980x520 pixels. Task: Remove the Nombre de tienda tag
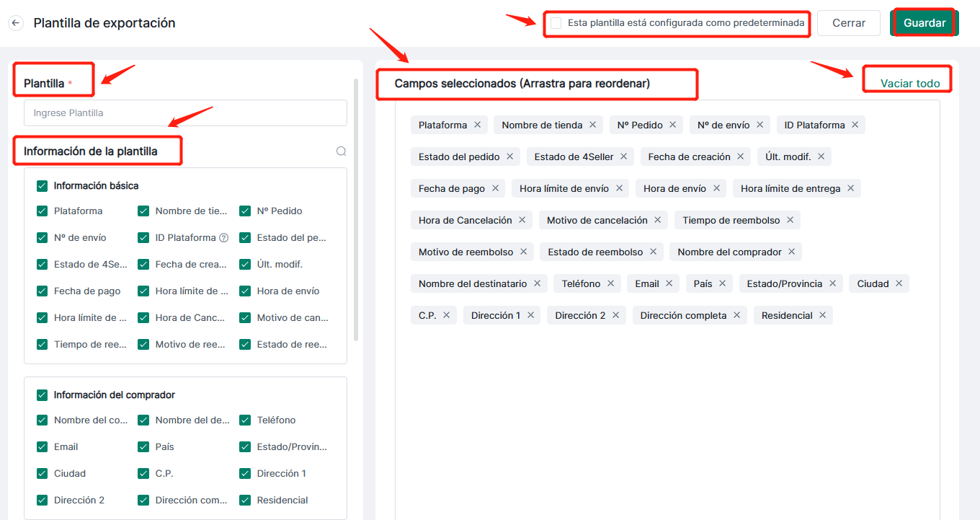(592, 125)
